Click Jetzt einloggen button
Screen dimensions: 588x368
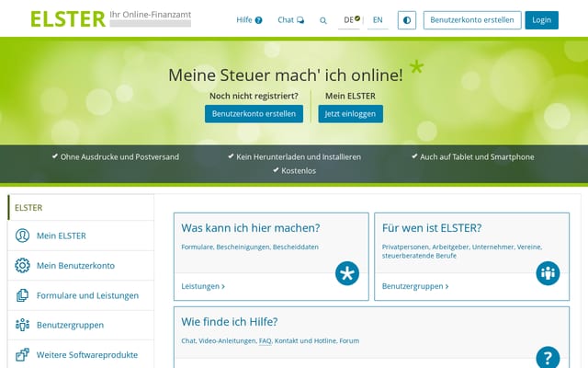[350, 114]
